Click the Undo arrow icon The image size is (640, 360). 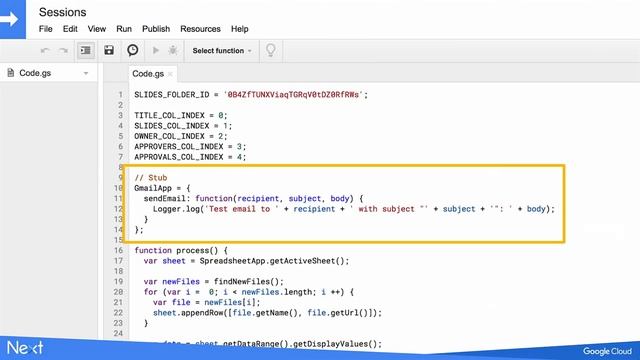[x=45, y=51]
